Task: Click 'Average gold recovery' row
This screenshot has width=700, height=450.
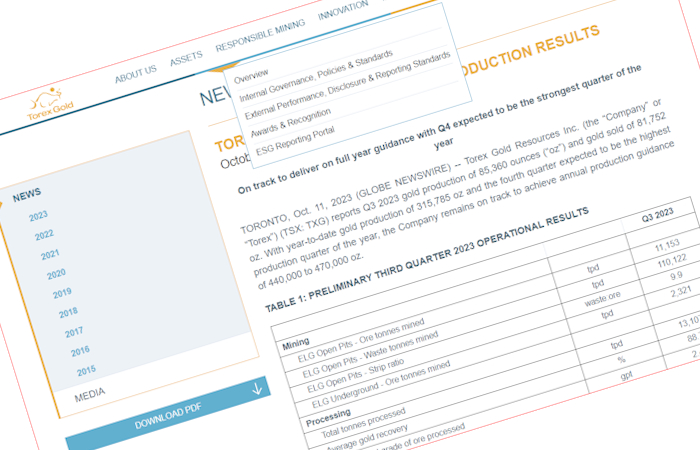Action: pos(367,438)
